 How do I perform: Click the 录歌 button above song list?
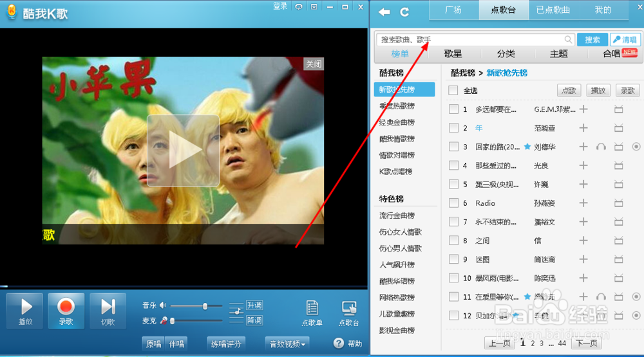pyautogui.click(x=627, y=90)
